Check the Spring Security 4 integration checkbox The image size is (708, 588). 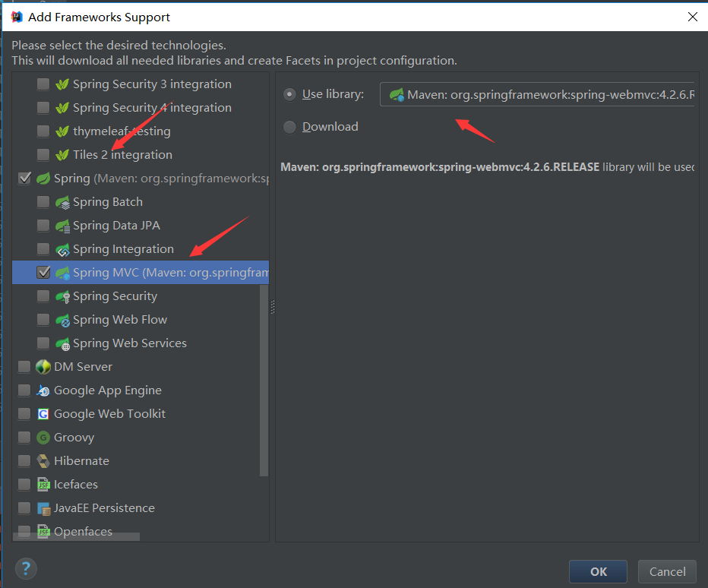[x=43, y=107]
